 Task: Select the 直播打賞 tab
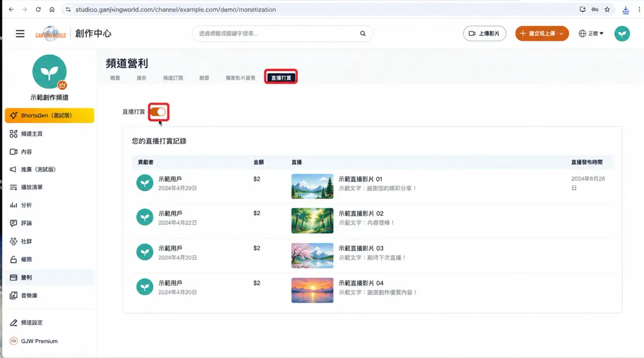point(281,78)
